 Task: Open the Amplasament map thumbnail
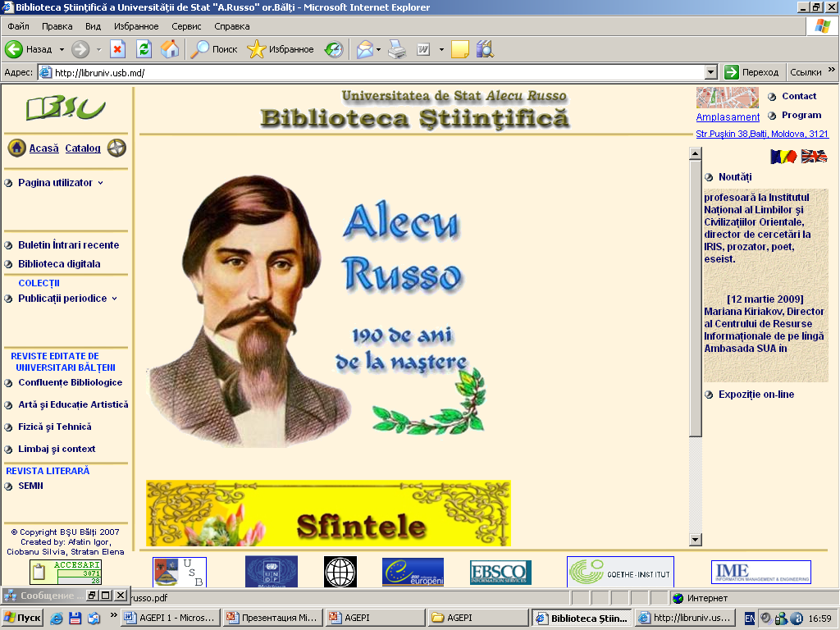[x=727, y=98]
